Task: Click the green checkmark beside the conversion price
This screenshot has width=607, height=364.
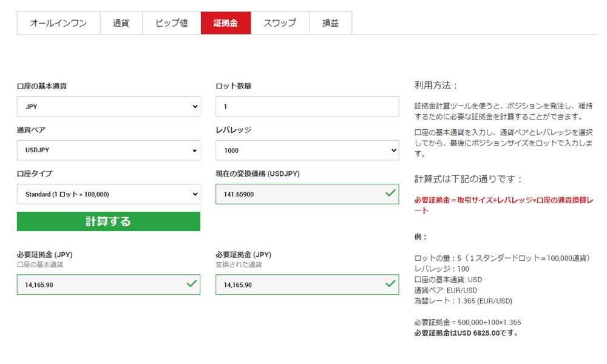Action: (391, 193)
